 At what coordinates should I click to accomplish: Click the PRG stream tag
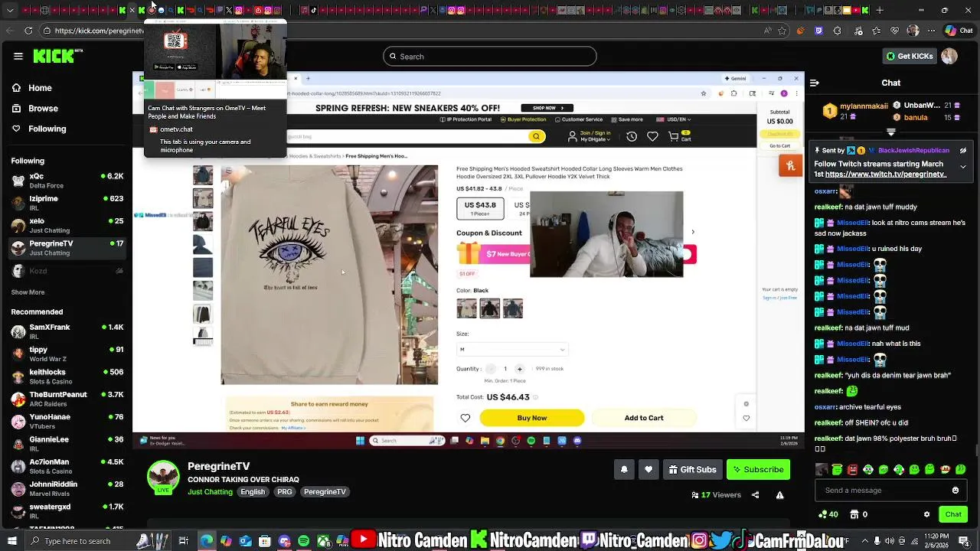[285, 491]
